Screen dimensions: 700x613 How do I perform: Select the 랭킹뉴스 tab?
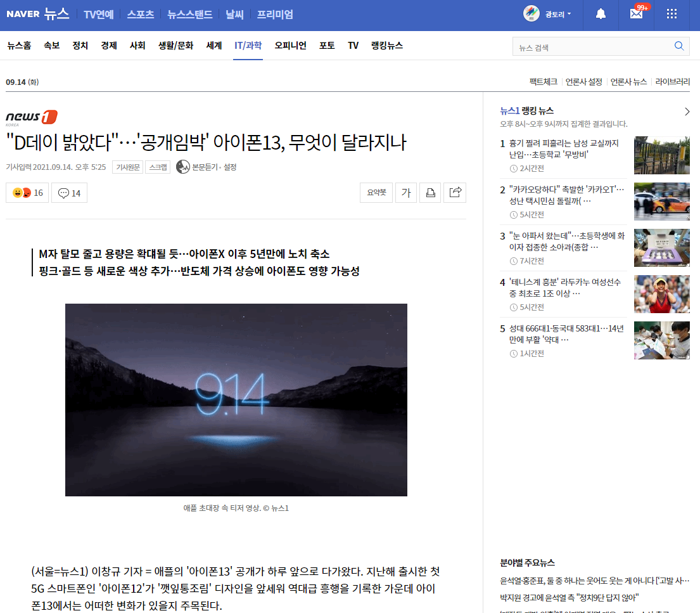(387, 46)
